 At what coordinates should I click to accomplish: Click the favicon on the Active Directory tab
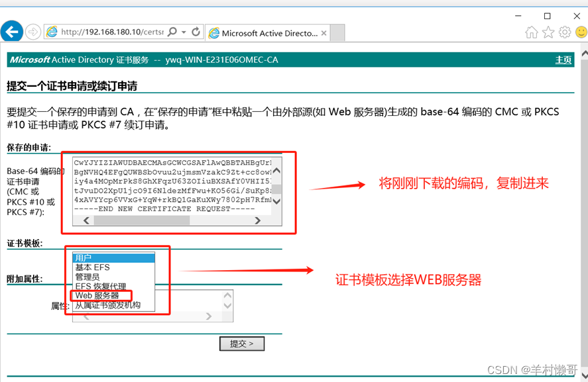coord(214,32)
